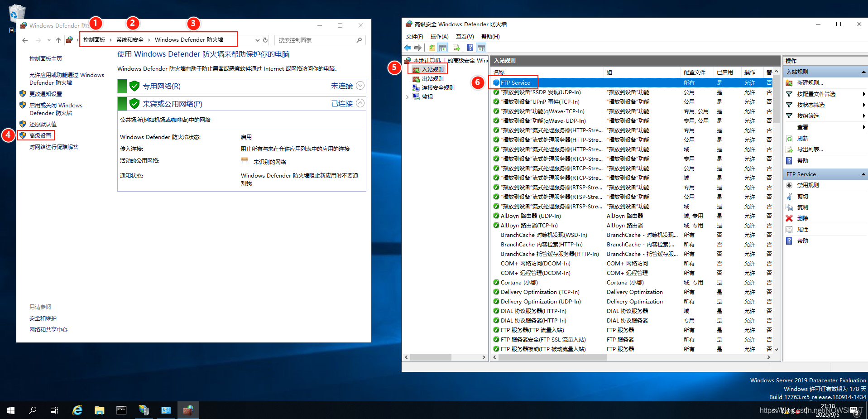Screen dimensions: 868x419
Task: Click 刷新 in the actions pane
Action: pos(802,138)
